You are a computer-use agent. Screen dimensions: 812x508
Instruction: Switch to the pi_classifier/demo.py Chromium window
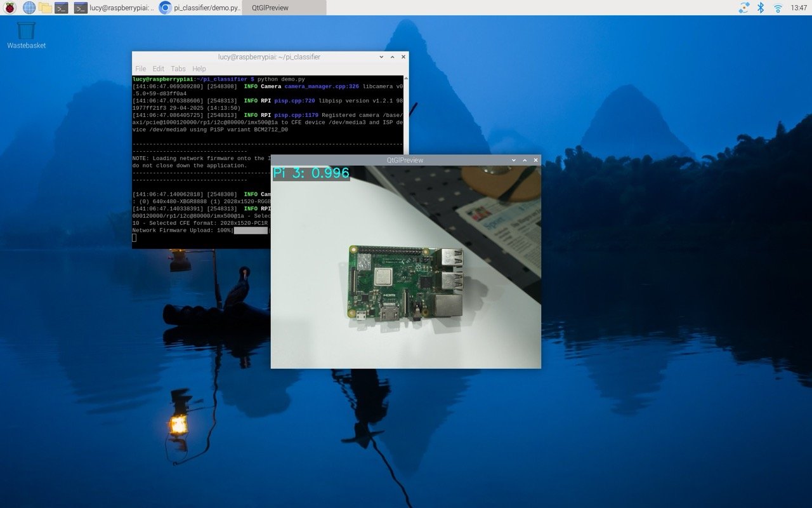(x=200, y=8)
